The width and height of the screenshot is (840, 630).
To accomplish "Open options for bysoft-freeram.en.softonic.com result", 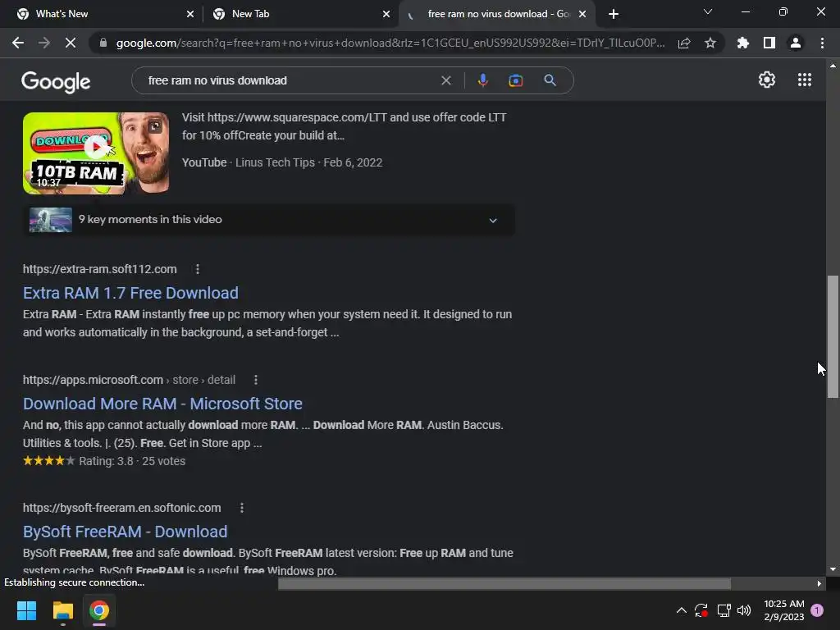I will point(242,508).
